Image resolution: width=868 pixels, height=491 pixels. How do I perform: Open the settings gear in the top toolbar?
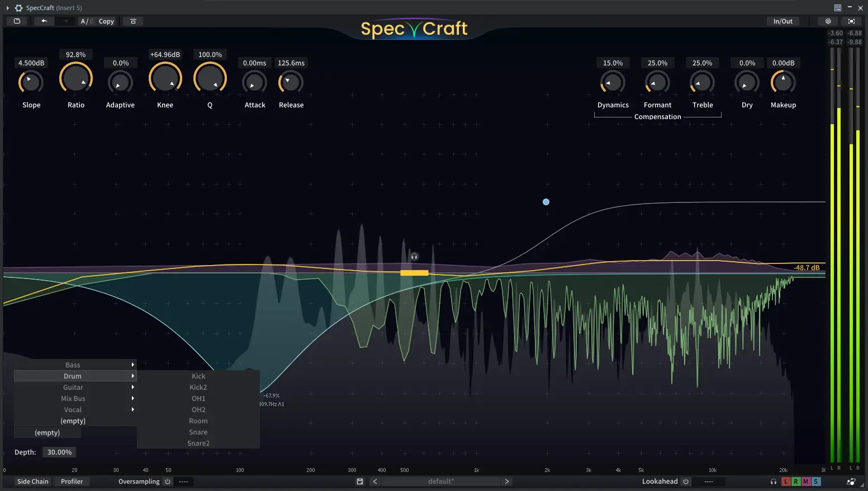tap(828, 21)
